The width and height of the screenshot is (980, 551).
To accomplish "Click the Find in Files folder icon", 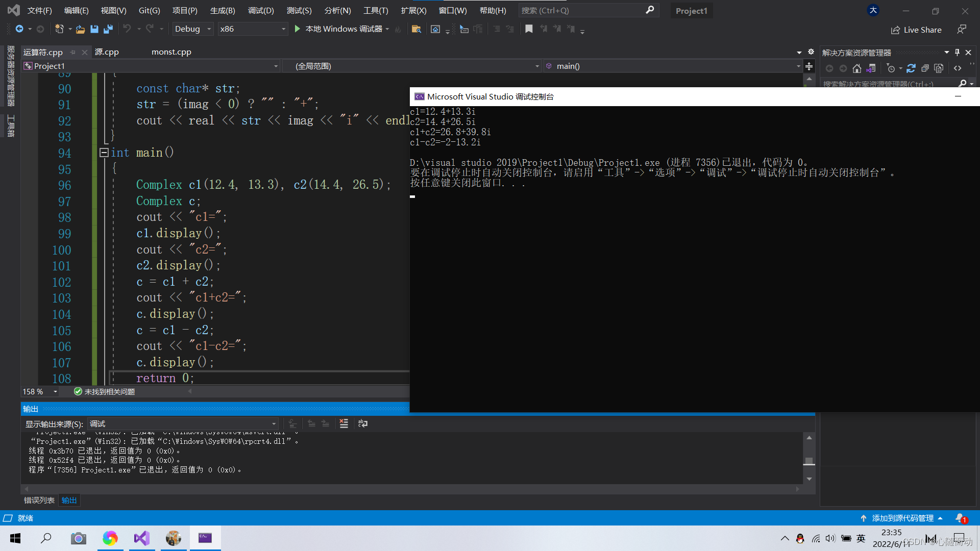I will pyautogui.click(x=416, y=29).
